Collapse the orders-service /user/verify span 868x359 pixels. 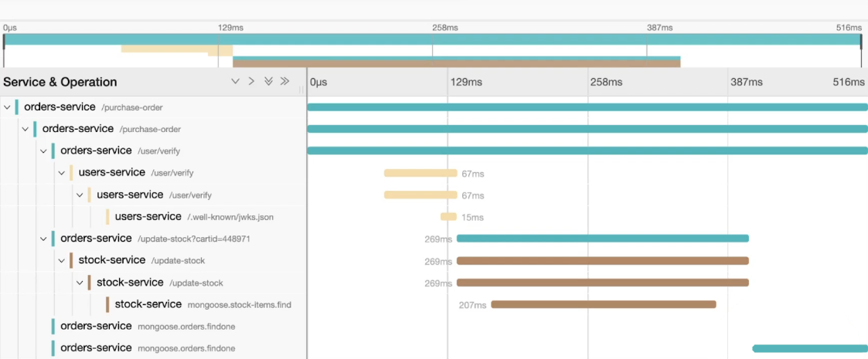point(44,151)
